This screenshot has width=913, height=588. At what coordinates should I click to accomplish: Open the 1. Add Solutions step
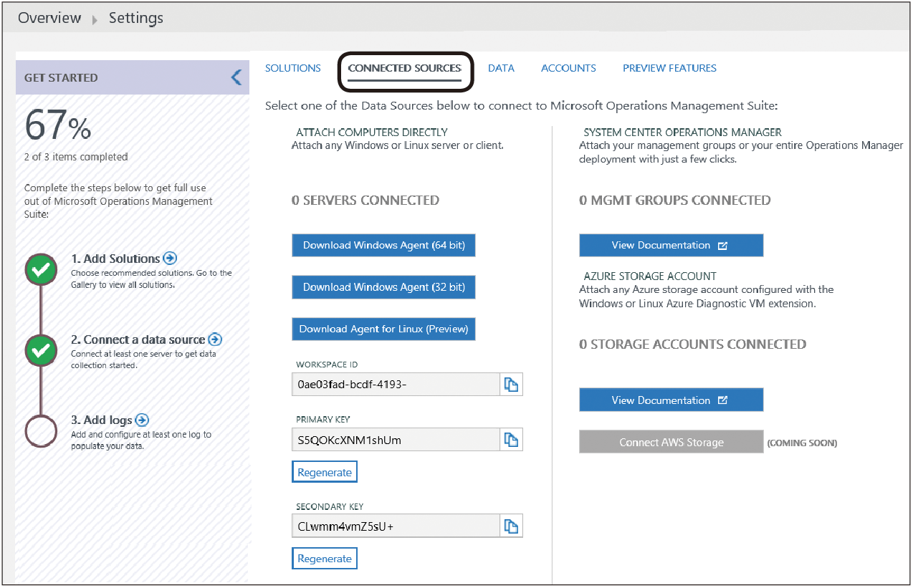115,259
